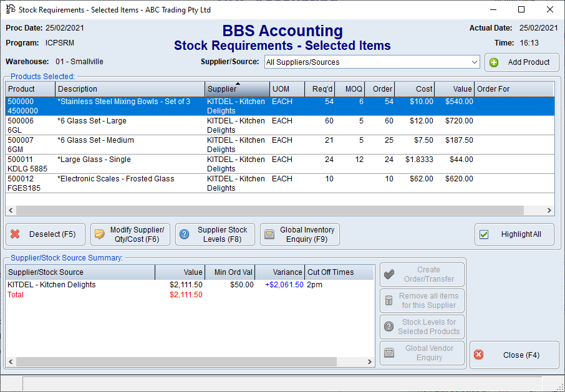
Task: Click the Description column header
Action: 130,89
